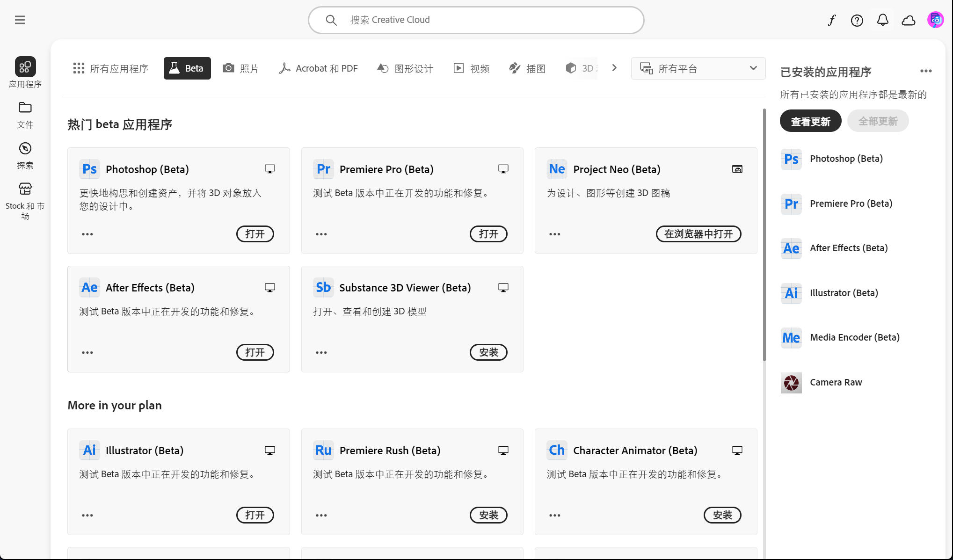Open the user profile avatar
Viewport: 953px width, 560px height.
935,20
